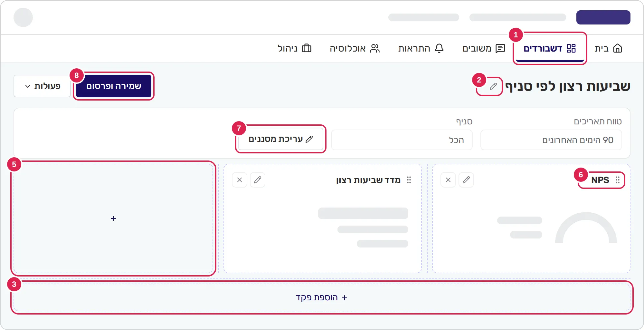Viewport: 644px width, 330px height.
Task: Open the התראות alerts tab
Action: click(421, 48)
